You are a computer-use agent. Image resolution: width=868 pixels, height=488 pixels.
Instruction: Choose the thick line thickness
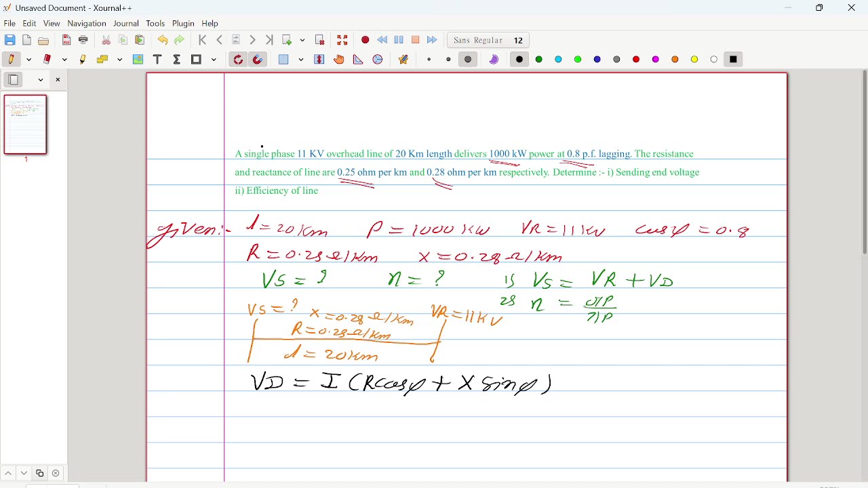coord(468,60)
